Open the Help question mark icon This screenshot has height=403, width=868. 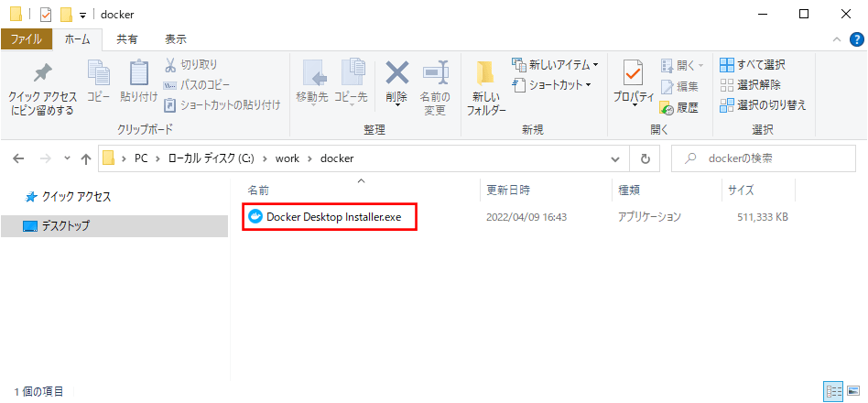coord(856,39)
